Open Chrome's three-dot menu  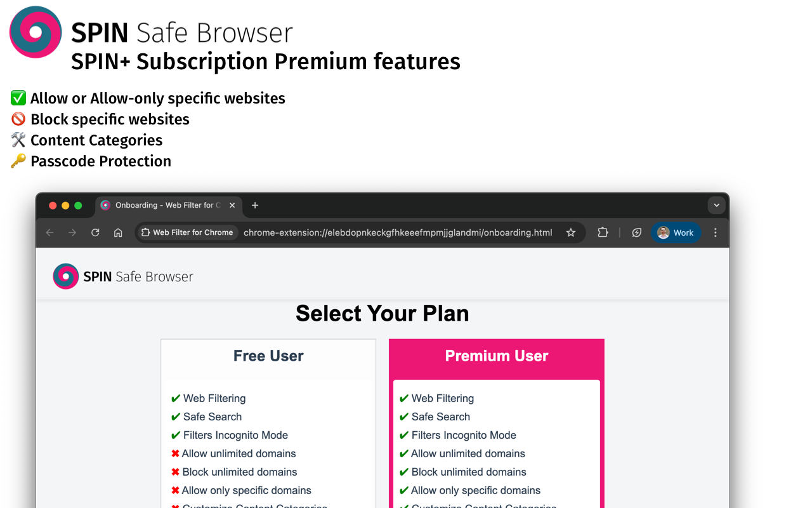716,232
